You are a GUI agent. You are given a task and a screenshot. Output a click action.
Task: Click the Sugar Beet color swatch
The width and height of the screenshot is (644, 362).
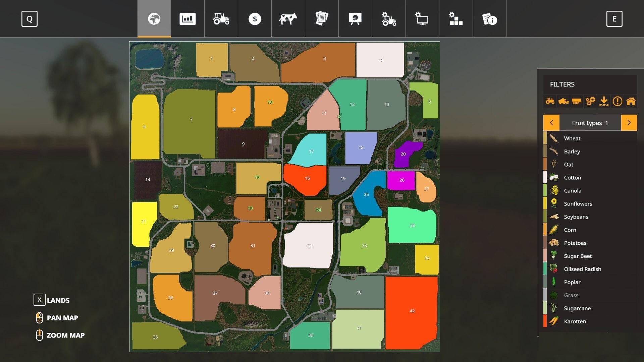pos(545,255)
